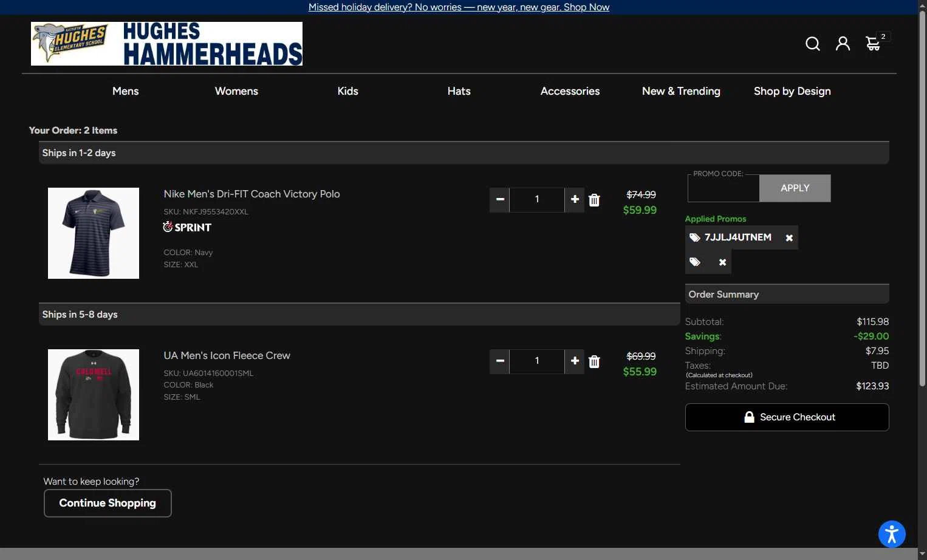This screenshot has height=560, width=927.
Task: Open the navy Nike polo thumbnail
Action: point(94,233)
